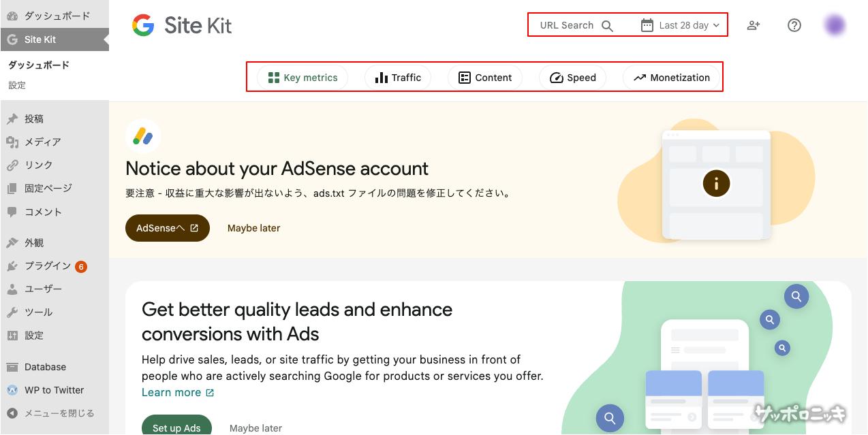
Task: Open the コメント menu item
Action: coord(55,212)
